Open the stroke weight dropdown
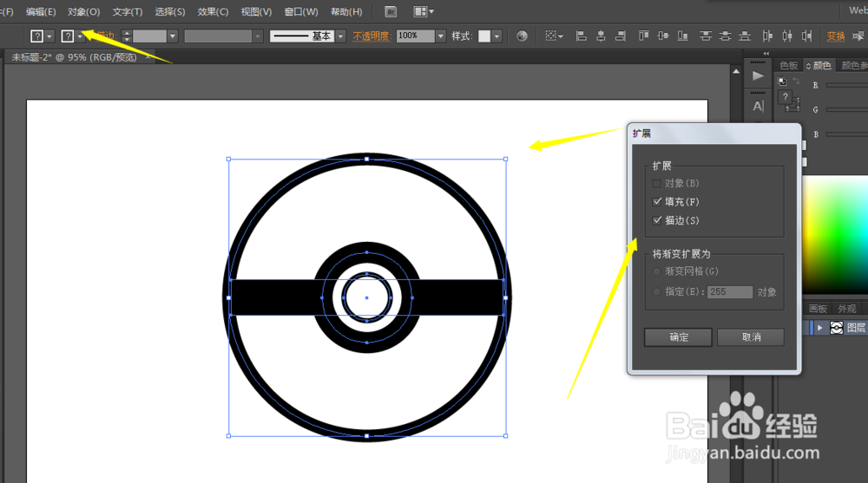This screenshot has height=483, width=868. point(173,36)
